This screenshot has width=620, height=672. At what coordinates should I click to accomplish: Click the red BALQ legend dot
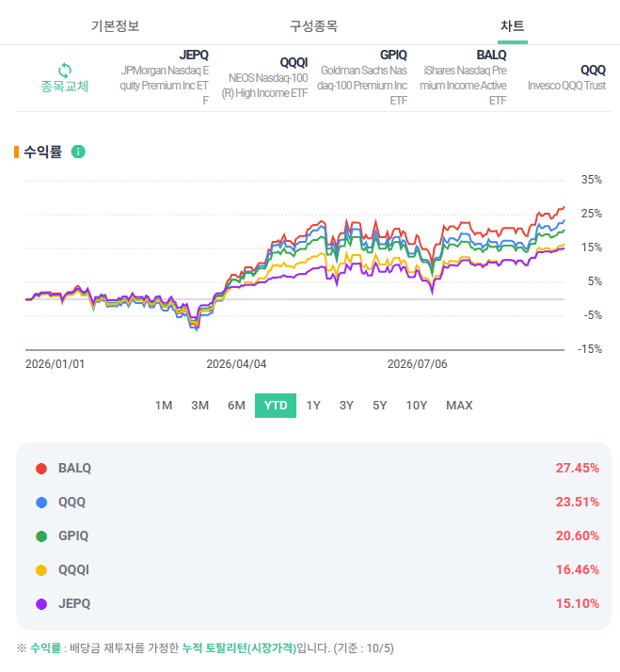(x=41, y=469)
